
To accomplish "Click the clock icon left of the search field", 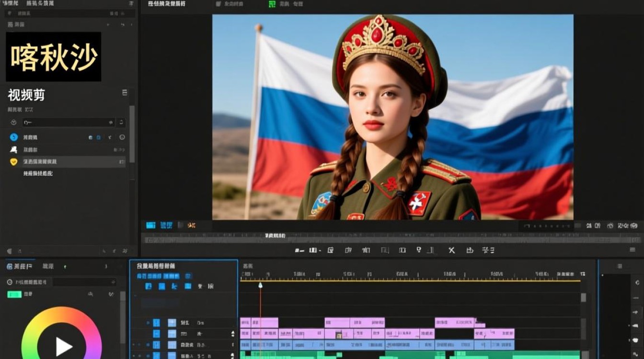I will click(x=13, y=123).
